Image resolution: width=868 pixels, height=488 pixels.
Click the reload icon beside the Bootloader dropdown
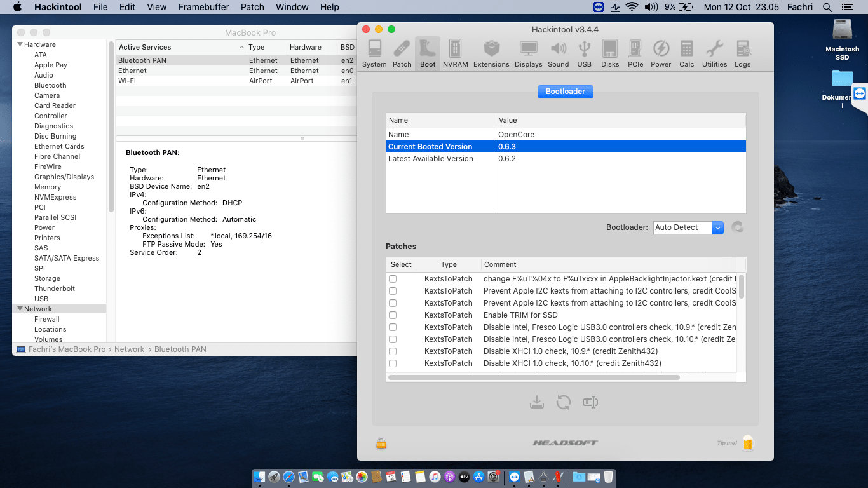pyautogui.click(x=737, y=227)
